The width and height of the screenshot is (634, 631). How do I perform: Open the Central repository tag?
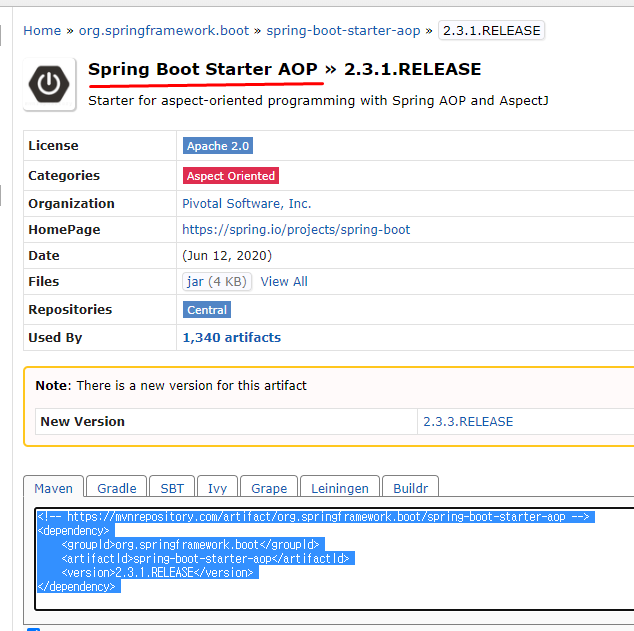tap(207, 310)
